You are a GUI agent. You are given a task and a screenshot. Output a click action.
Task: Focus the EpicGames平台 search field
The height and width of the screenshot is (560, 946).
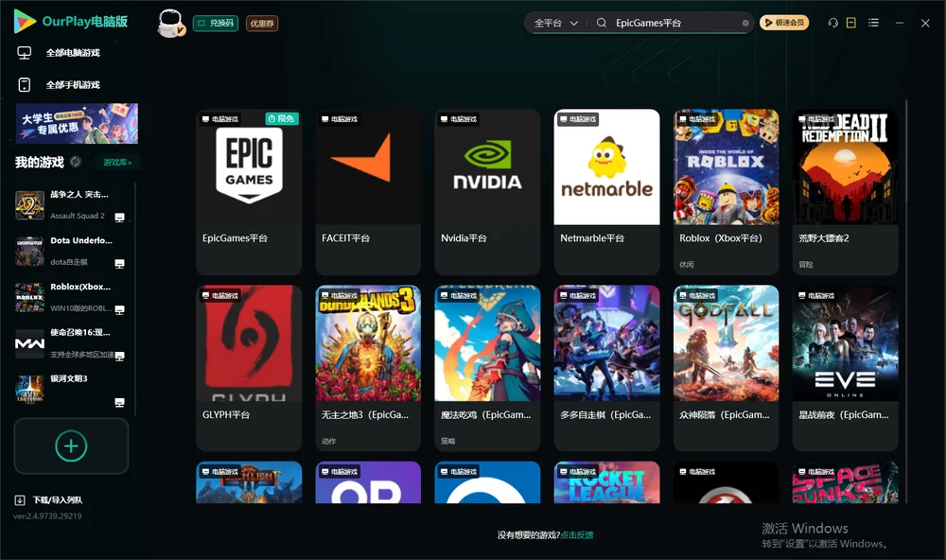[x=675, y=23]
